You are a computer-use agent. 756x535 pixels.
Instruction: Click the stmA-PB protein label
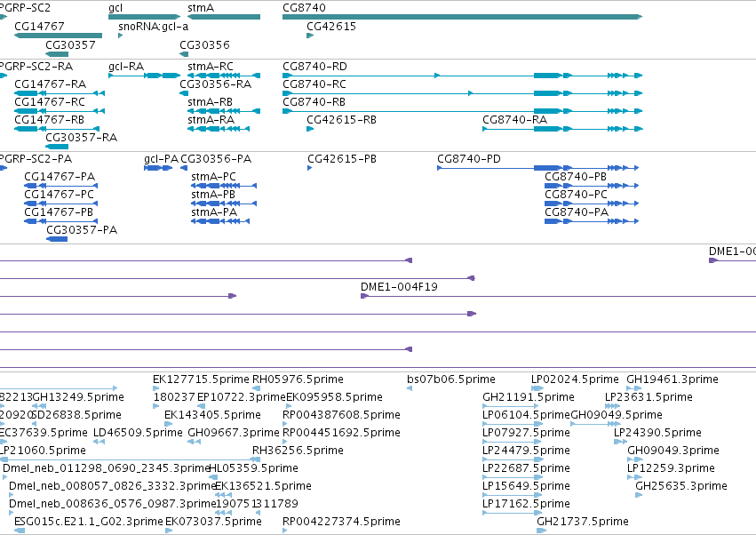pyautogui.click(x=213, y=195)
